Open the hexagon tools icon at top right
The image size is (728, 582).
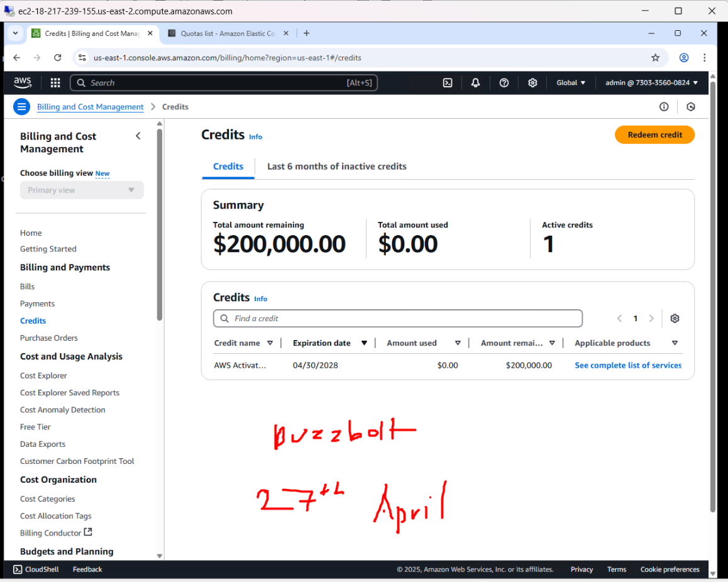click(x=691, y=107)
